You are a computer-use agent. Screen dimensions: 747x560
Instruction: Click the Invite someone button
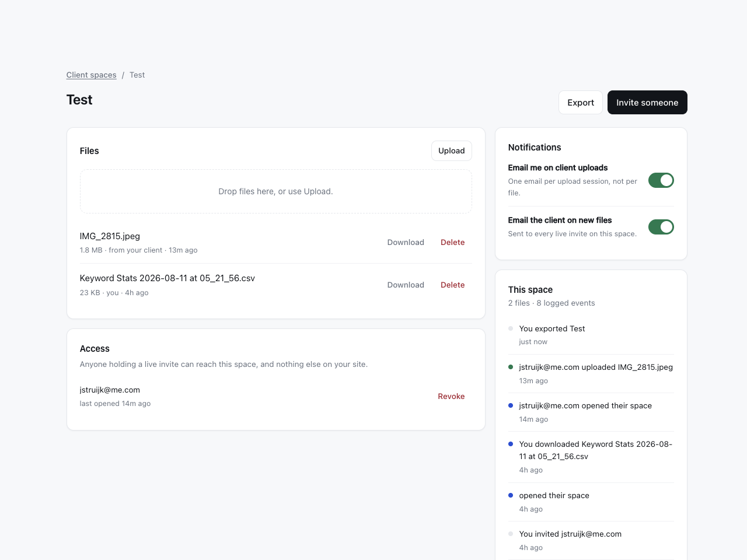647,103
